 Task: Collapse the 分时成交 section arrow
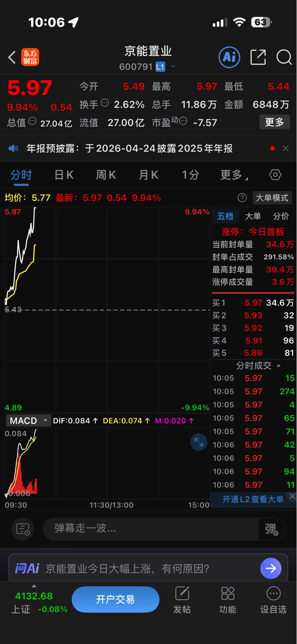tap(278, 366)
